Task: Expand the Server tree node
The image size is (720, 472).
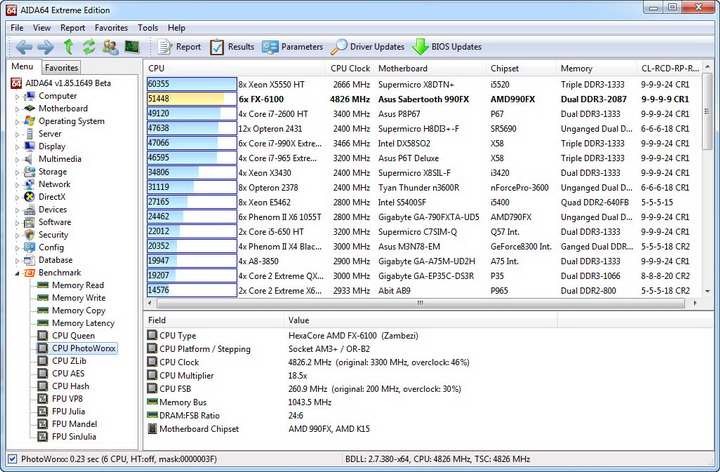Action: [x=17, y=134]
